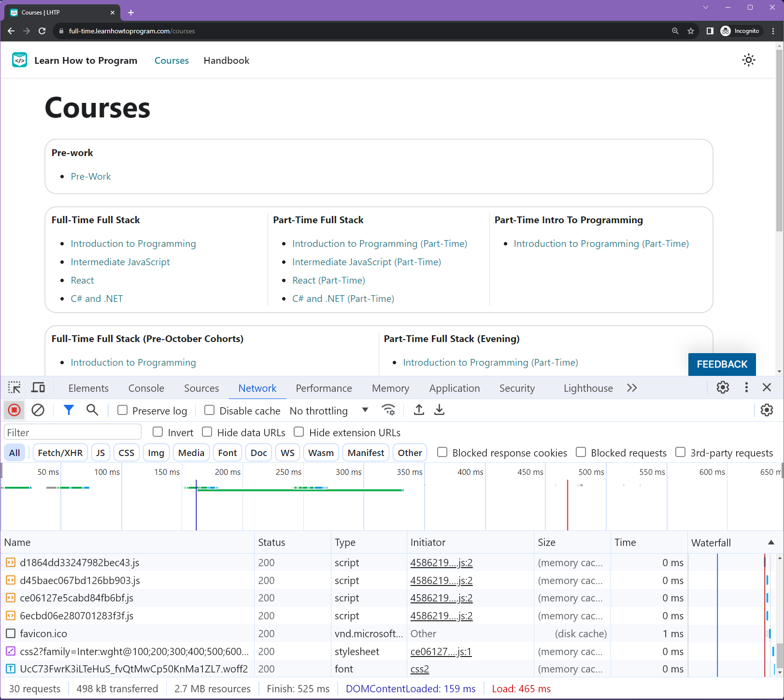Filter requests by Font type
This screenshot has width=784, height=700.
click(228, 453)
